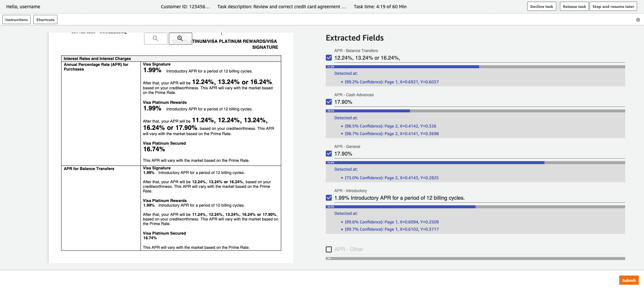Click APR - General 73.0% confidence bar
644x290 pixels.
(x=475, y=163)
